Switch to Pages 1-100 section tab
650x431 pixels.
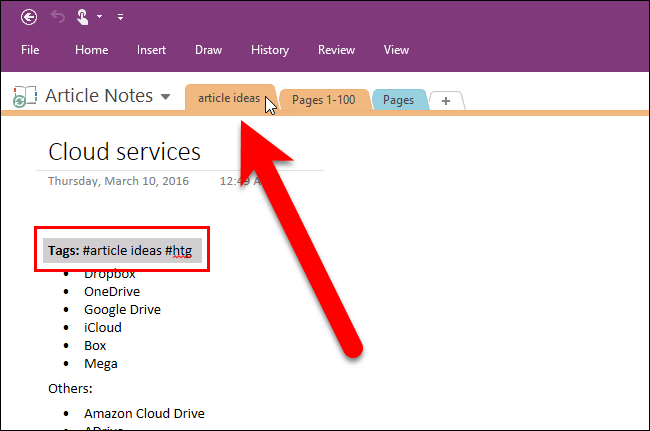[x=323, y=100]
